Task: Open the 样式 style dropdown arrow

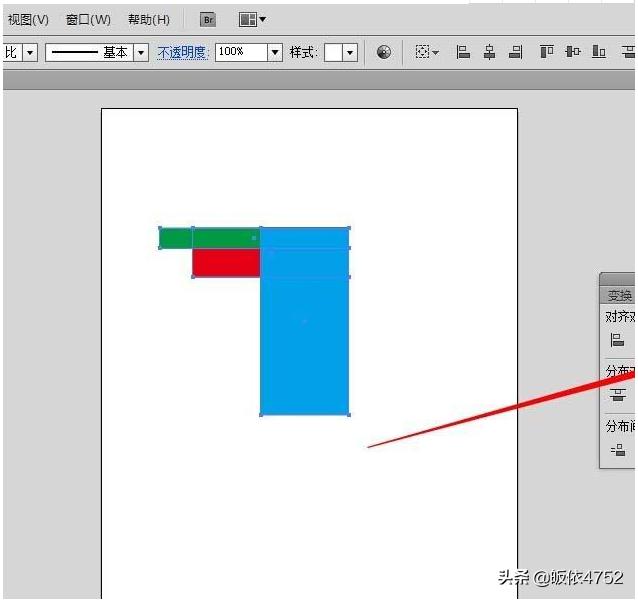Action: pyautogui.click(x=350, y=52)
